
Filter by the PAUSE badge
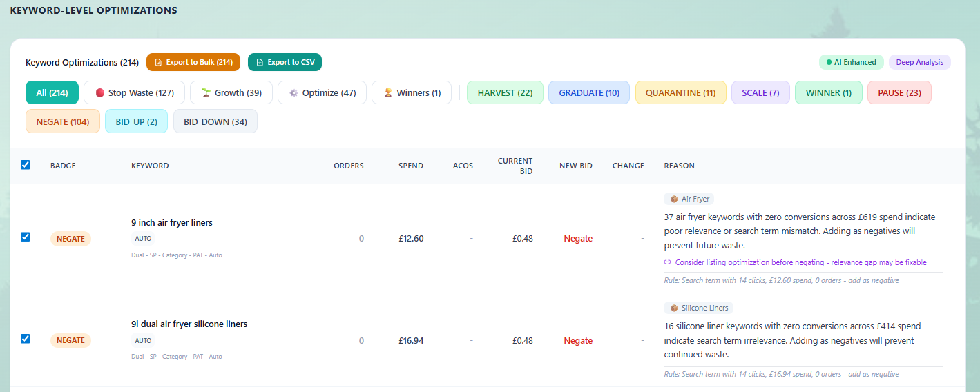pos(899,92)
